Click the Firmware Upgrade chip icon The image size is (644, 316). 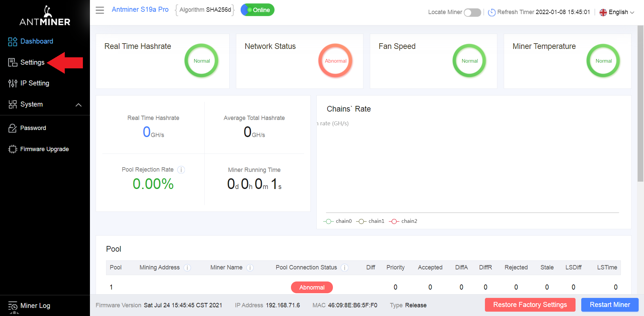pos(12,149)
